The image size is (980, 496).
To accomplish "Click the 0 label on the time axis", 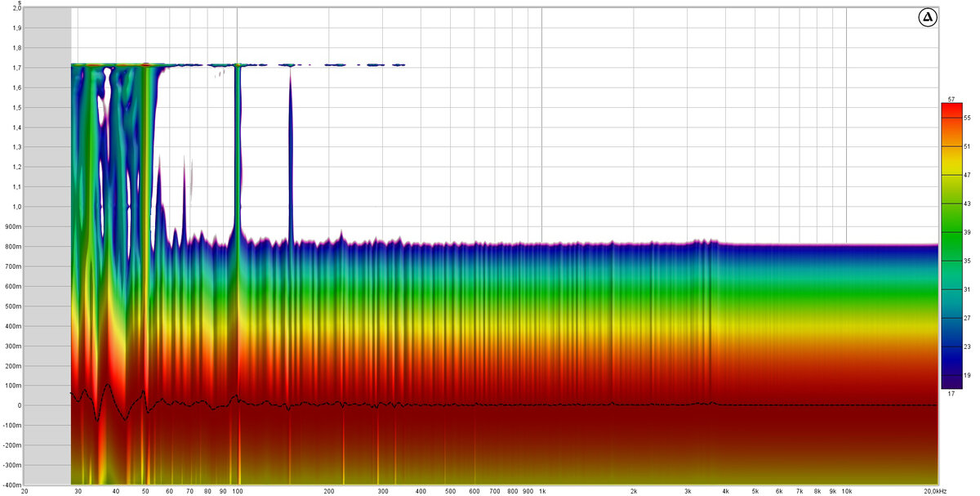I will click(x=19, y=405).
